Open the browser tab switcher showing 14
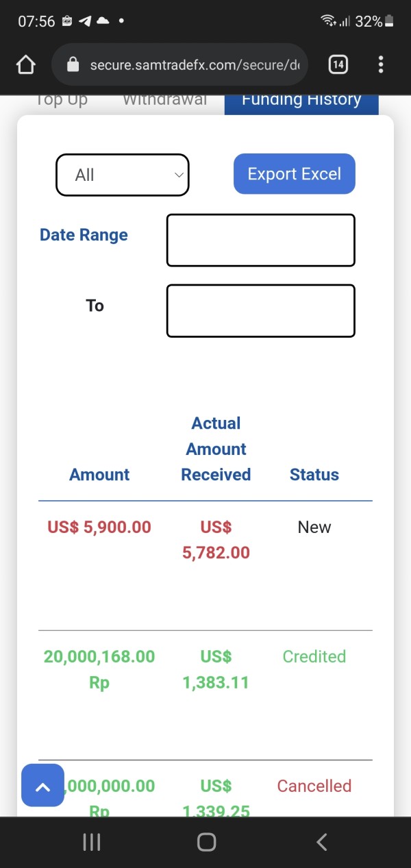The image size is (411, 868). (338, 65)
